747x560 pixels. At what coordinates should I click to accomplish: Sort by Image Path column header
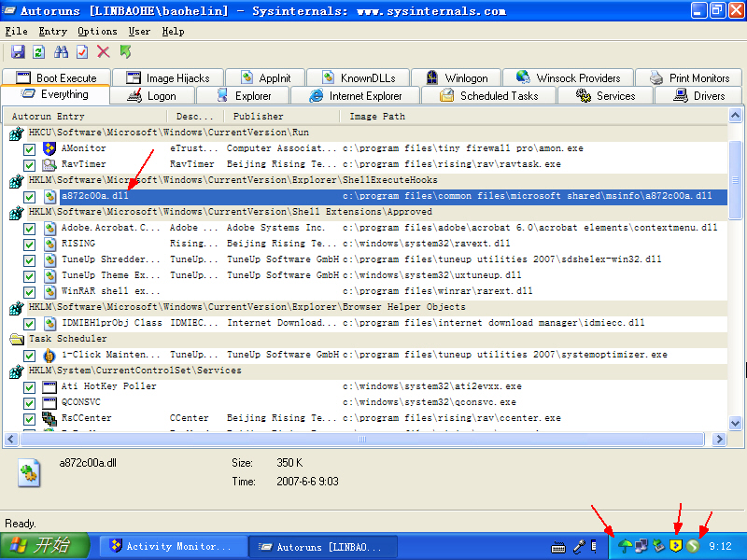tap(533, 116)
